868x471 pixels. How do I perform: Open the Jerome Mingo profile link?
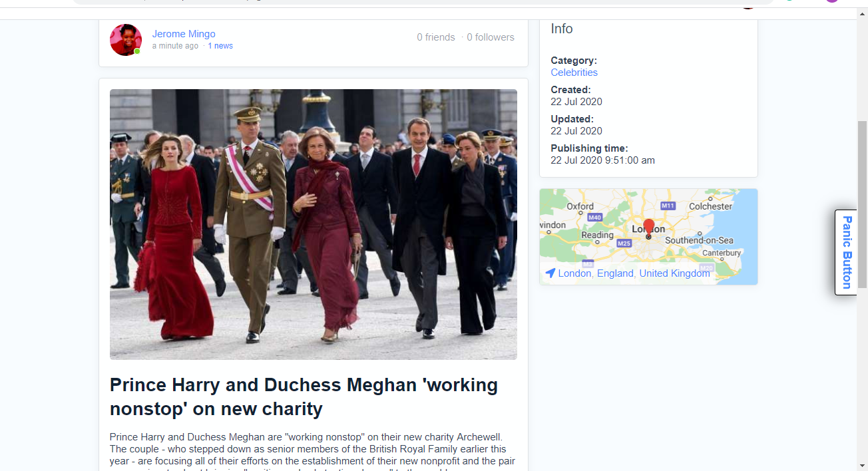(x=184, y=34)
